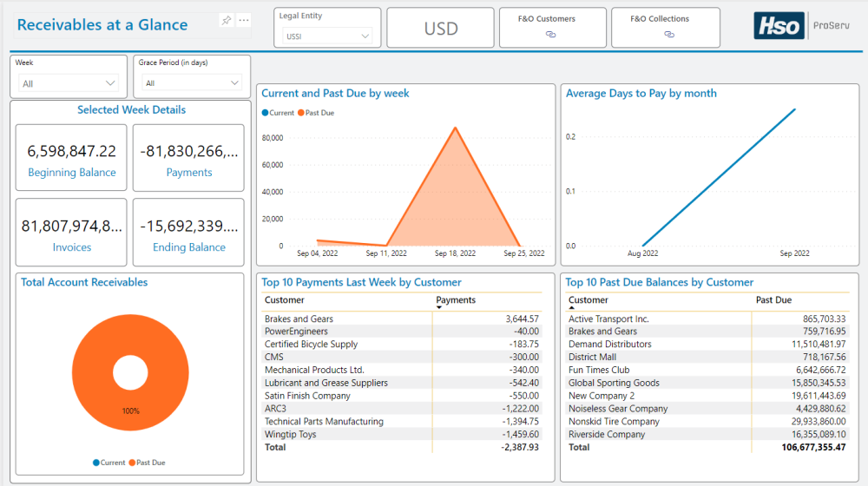Toggle the Current legend in the weekly chart

278,113
